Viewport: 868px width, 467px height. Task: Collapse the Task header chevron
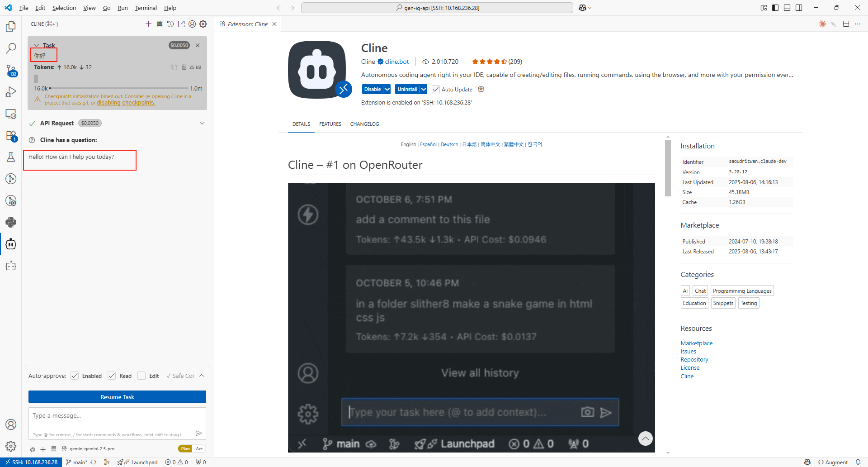(37, 45)
